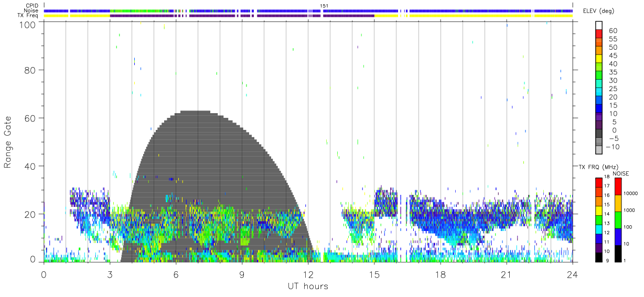Click the ELEV color bar label '35'

coord(612,72)
